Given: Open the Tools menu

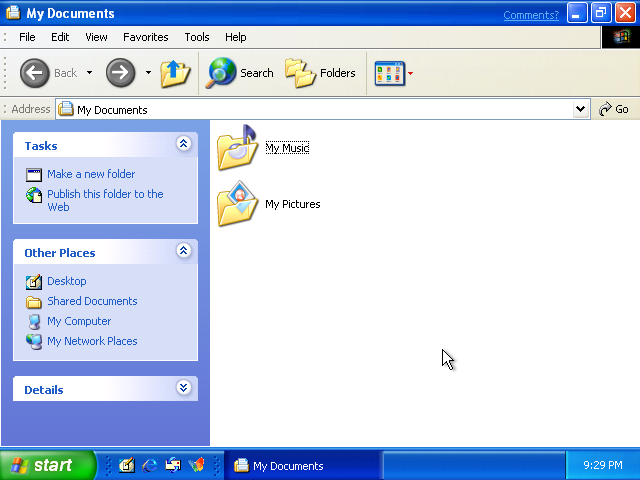Looking at the screenshot, I should pos(197,37).
